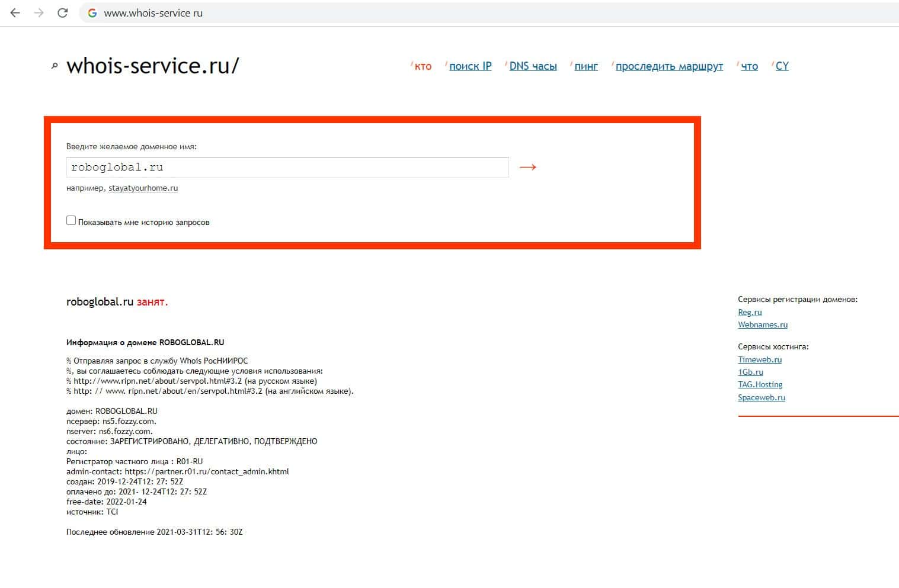The height and width of the screenshot is (588, 899).
Task: Click the domain name input field
Action: click(287, 168)
